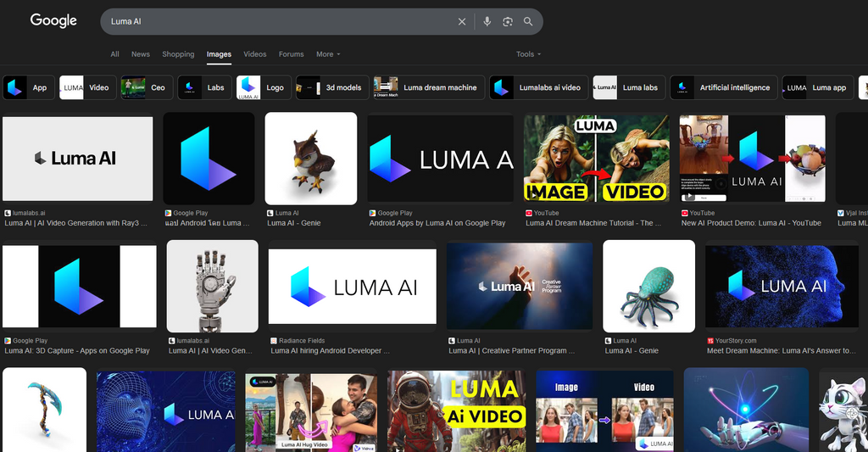The height and width of the screenshot is (452, 868).
Task: Open 'Luma AI: 3D Capture - Apps on Google Play' link
Action: pyautogui.click(x=77, y=350)
